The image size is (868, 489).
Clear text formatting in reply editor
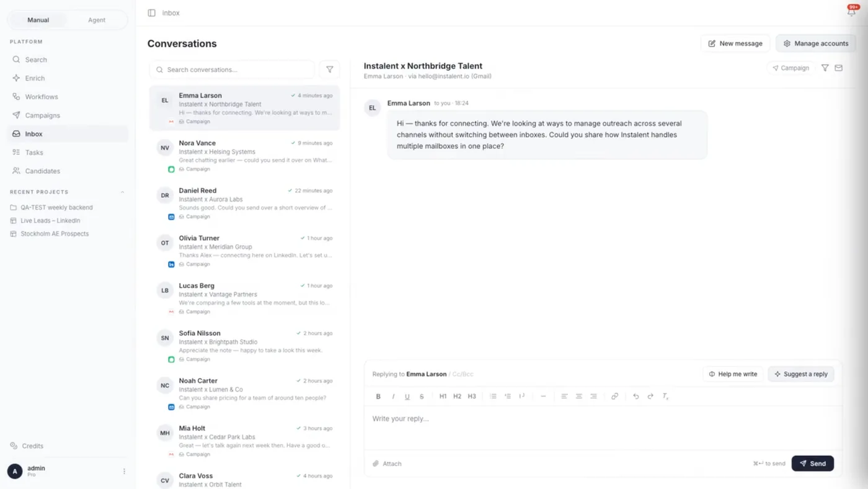click(665, 396)
